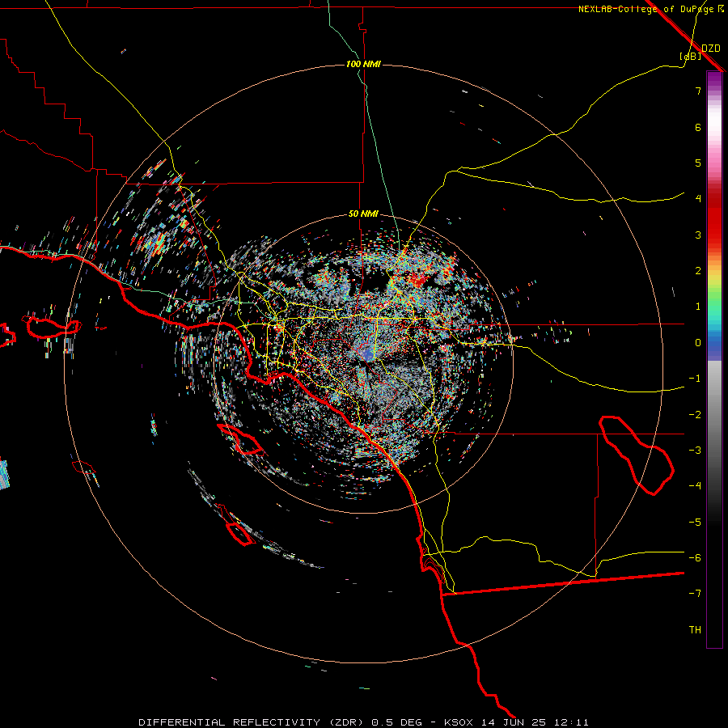Click the 100 NMI range ring label

[x=363, y=64]
